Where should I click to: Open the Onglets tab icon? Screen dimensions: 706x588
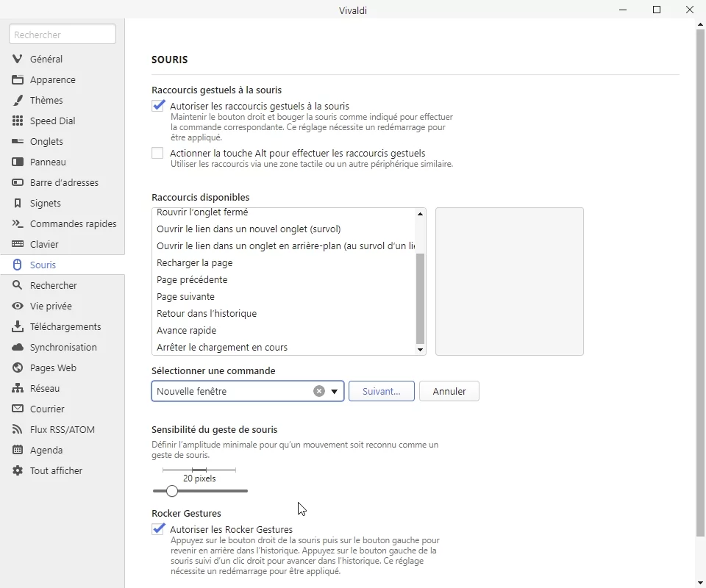pos(17,141)
